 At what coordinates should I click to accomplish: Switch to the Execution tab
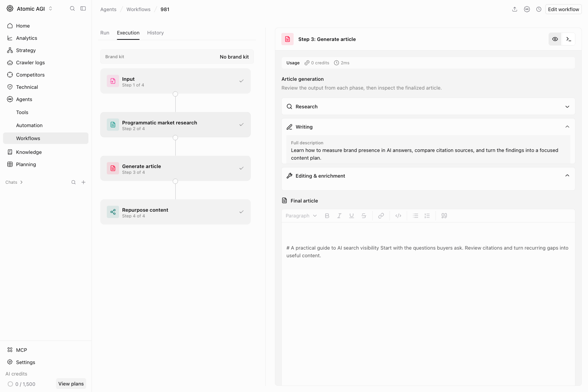pos(128,33)
